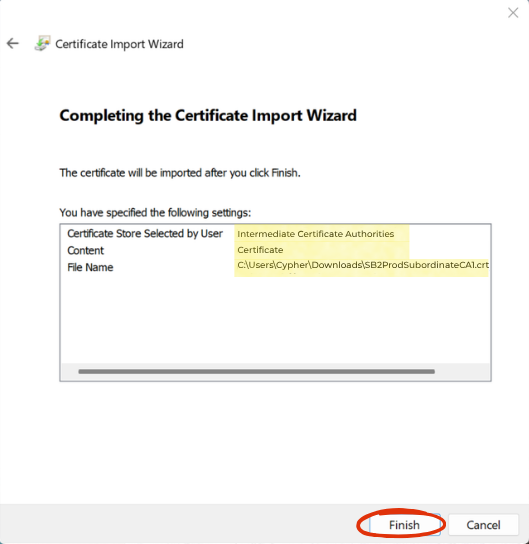Click the SB2ProdSubordinateCA1.crt file path

point(363,265)
